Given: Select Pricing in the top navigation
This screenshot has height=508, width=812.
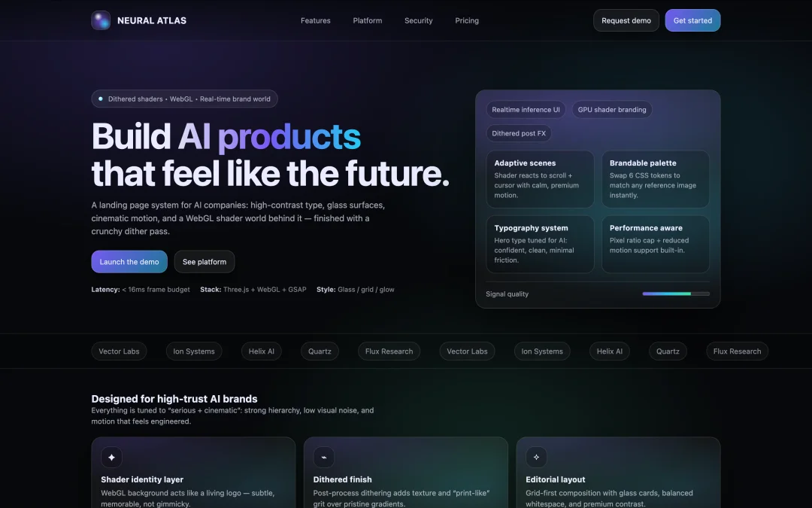Looking at the screenshot, I should click(467, 21).
